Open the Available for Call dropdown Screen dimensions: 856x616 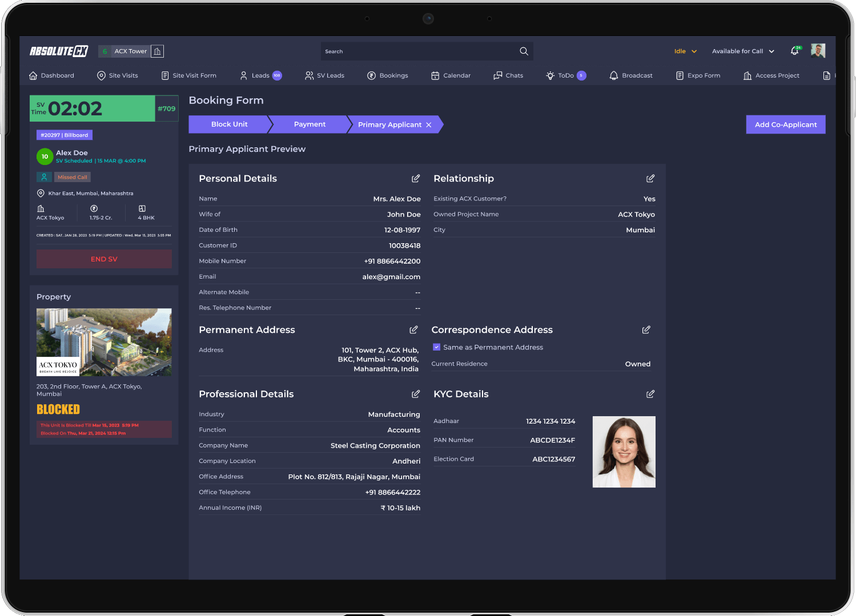[x=743, y=51]
